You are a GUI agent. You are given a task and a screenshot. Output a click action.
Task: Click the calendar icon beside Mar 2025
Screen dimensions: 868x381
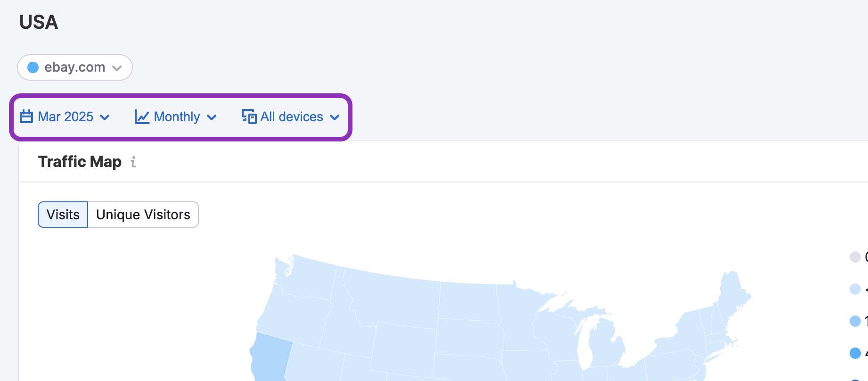[x=26, y=116]
